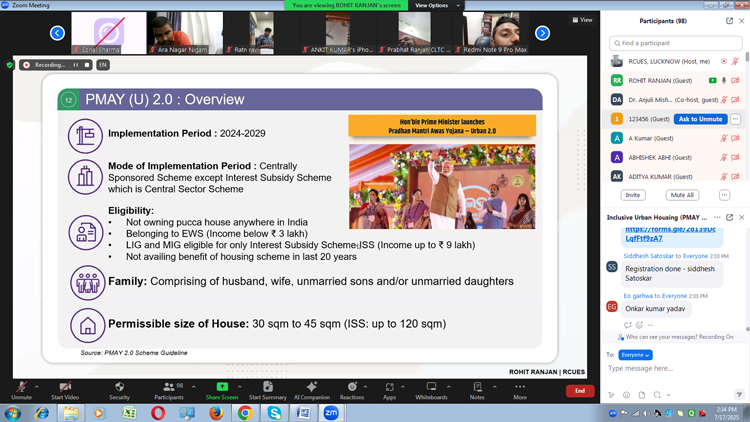Expand the Share Screen options arrow
Viewport: 750px width, 422px height.
(240, 387)
